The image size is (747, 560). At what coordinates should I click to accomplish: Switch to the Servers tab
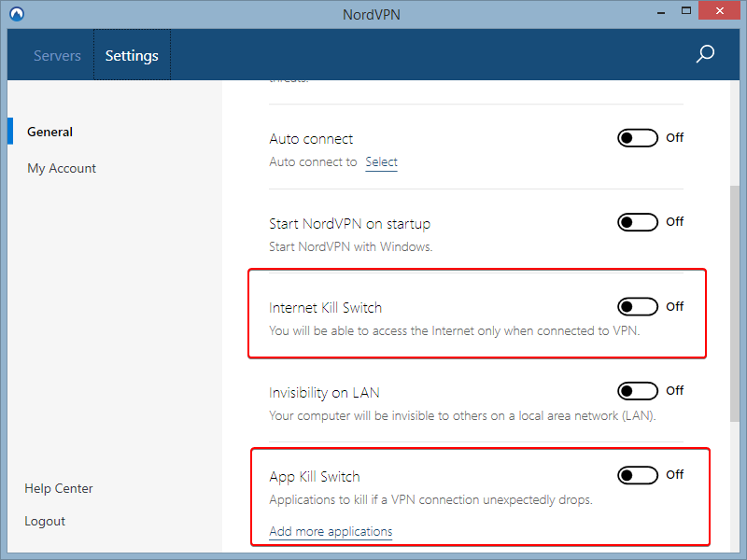(57, 56)
